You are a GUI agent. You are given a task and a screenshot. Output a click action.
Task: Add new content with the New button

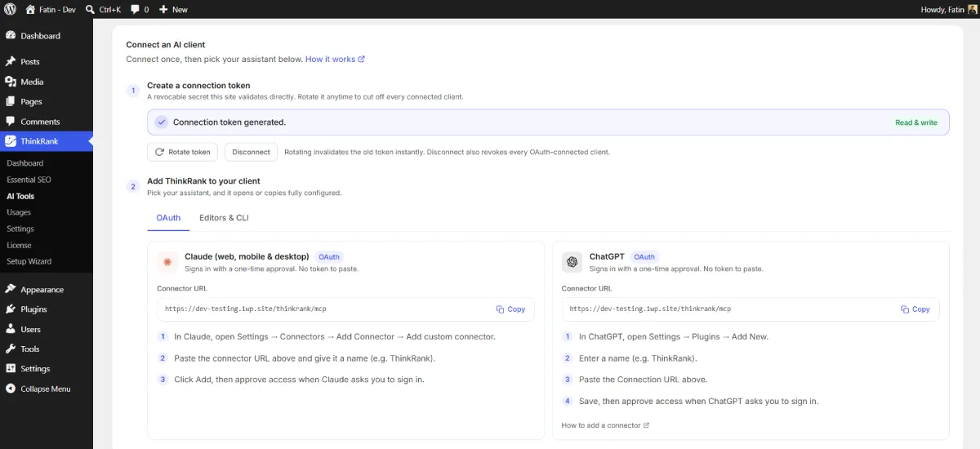pos(173,9)
